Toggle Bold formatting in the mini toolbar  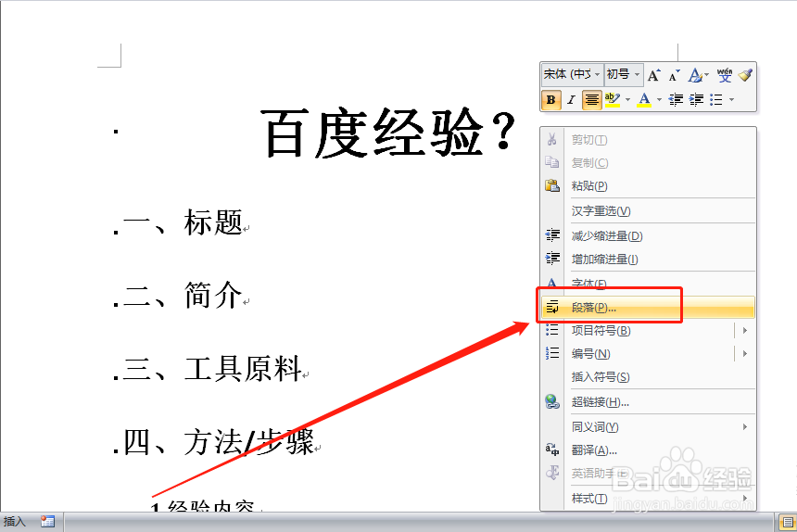point(551,99)
